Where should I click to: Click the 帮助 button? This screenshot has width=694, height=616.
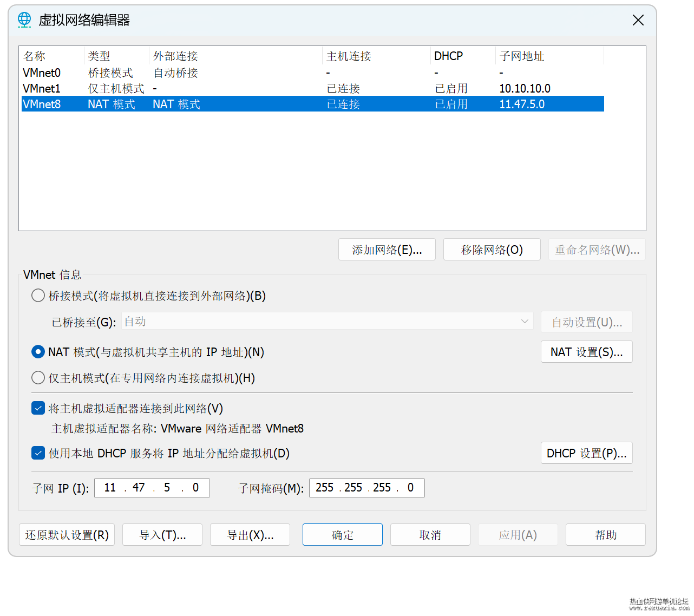[606, 535]
